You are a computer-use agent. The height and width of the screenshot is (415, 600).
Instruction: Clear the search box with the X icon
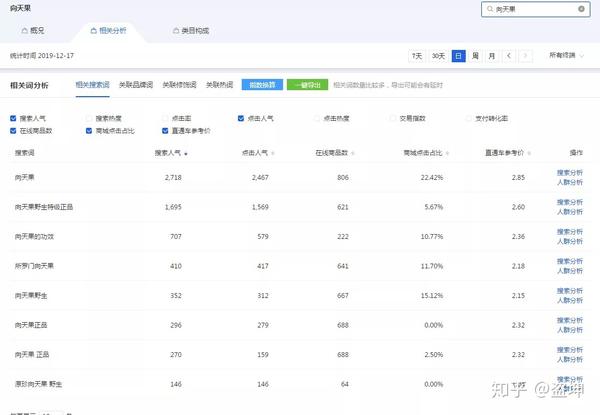(581, 9)
